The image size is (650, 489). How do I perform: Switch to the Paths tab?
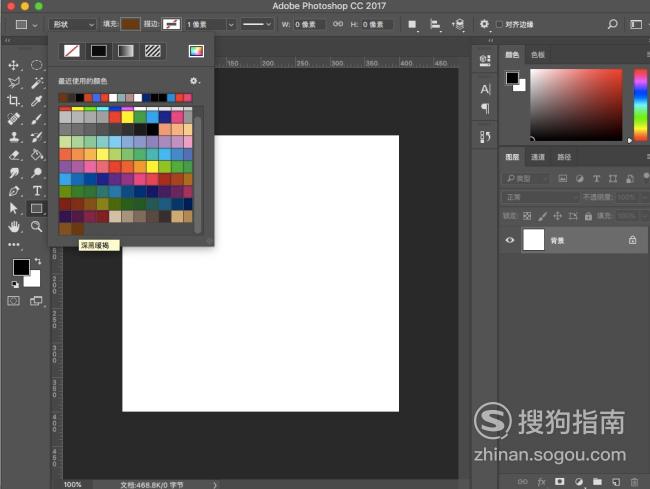[564, 157]
